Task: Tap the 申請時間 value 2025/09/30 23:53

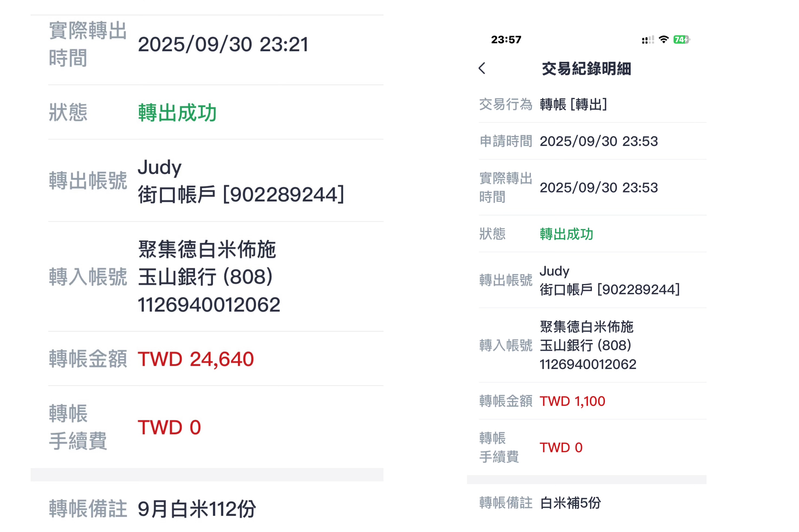Action: [x=599, y=141]
